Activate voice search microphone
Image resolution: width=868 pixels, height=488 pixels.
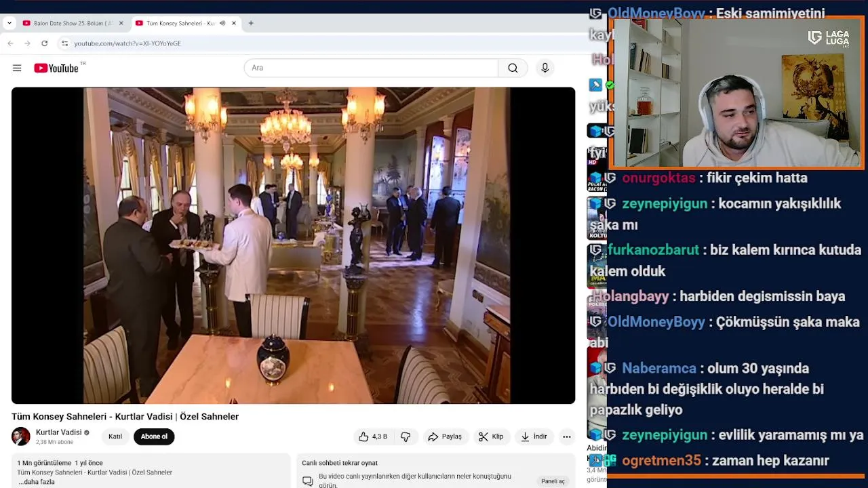coord(545,68)
